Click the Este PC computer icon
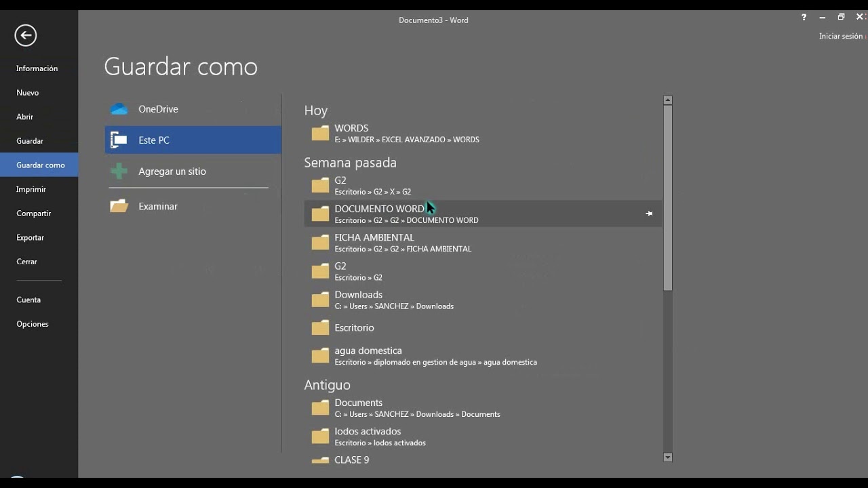The height and width of the screenshot is (488, 868). point(119,140)
